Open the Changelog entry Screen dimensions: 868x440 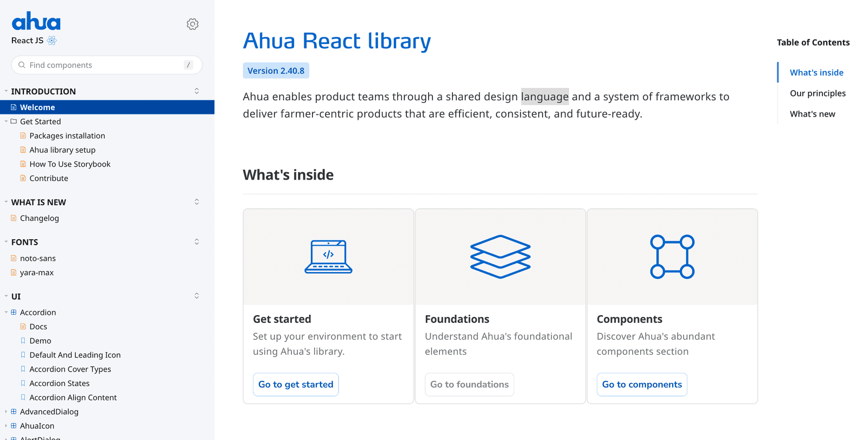[x=40, y=218]
